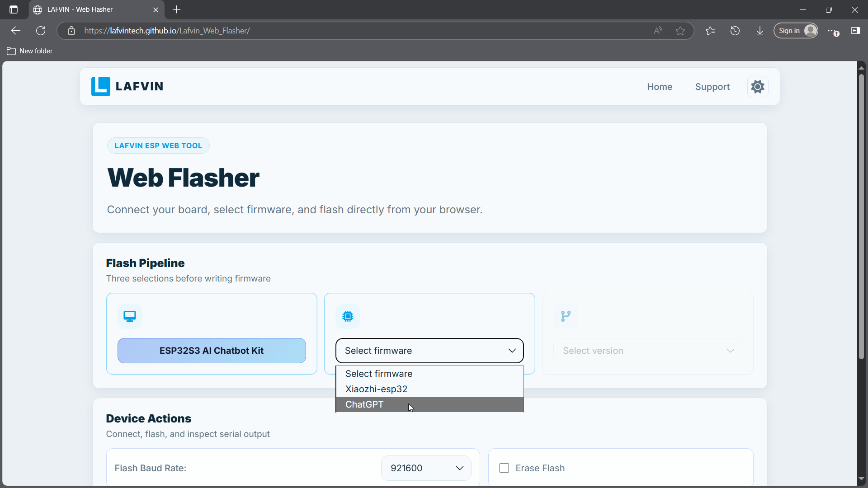Enable the Erase Flash checkbox
This screenshot has height=488, width=868.
pyautogui.click(x=504, y=468)
